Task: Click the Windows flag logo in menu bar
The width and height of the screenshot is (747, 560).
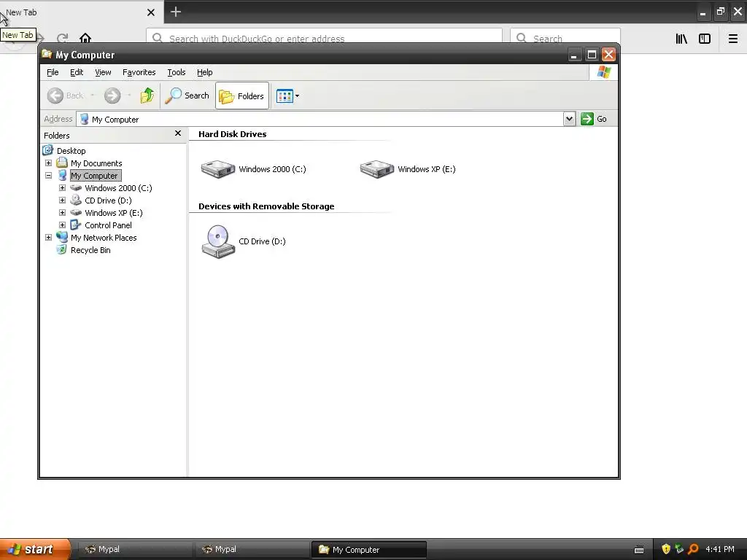Action: (603, 72)
